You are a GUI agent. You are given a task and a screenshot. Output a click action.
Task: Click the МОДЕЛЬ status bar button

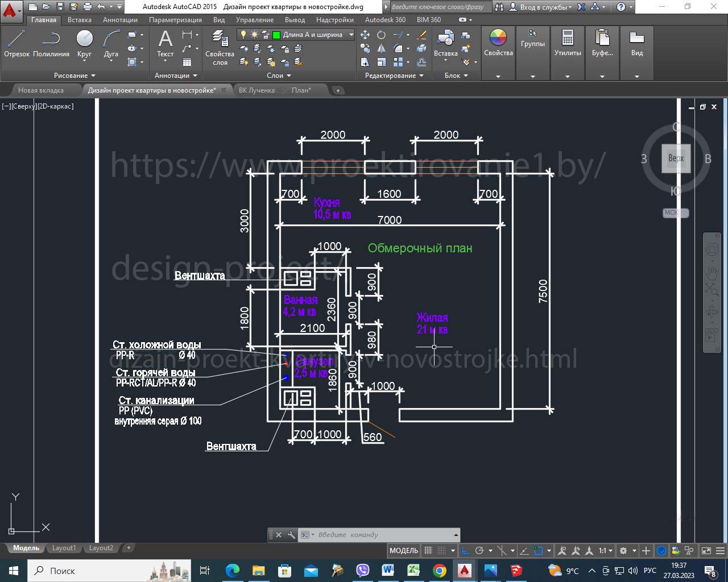point(403,550)
